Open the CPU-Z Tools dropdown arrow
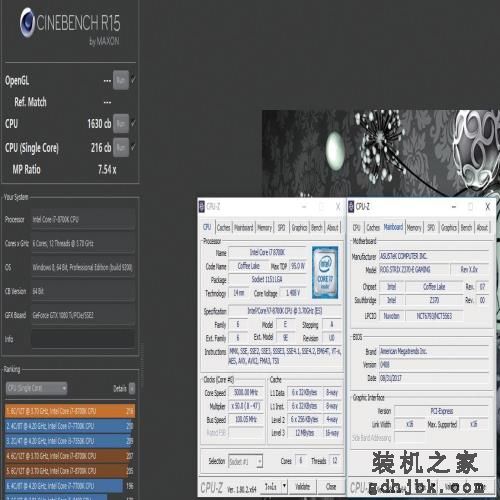 point(284,486)
